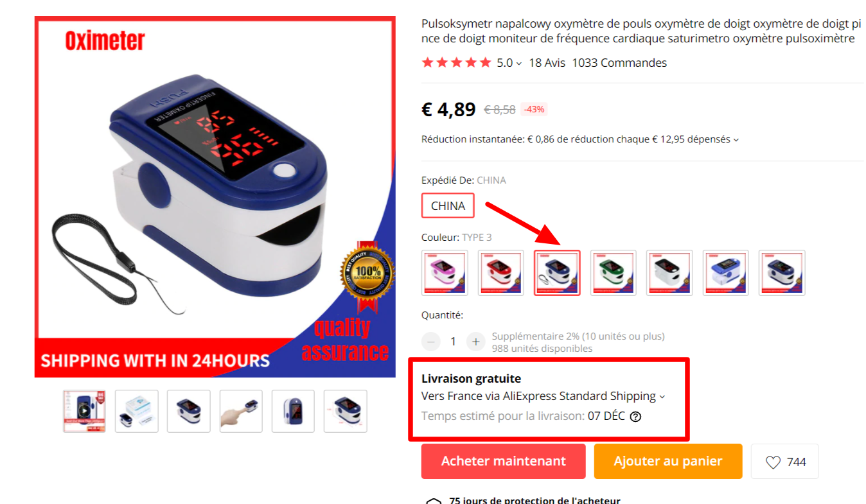Click the buyer protection shield icon
The height and width of the screenshot is (504, 866).
tap(434, 501)
